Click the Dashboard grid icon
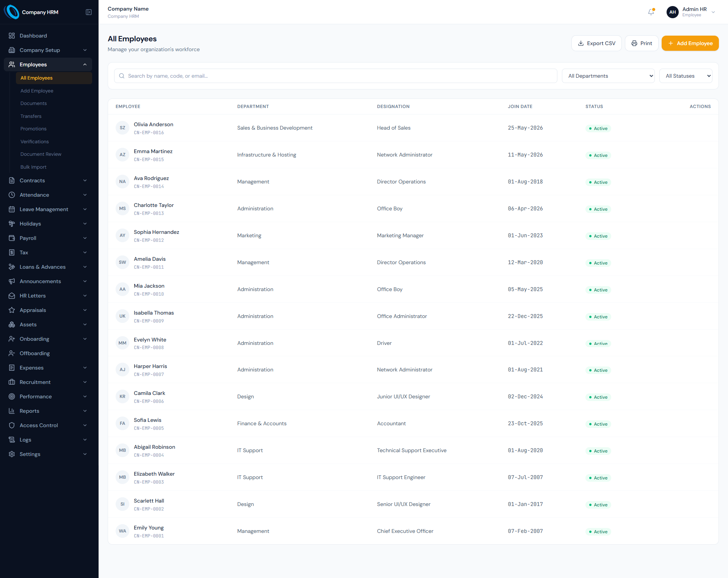The width and height of the screenshot is (728, 578). pos(12,36)
